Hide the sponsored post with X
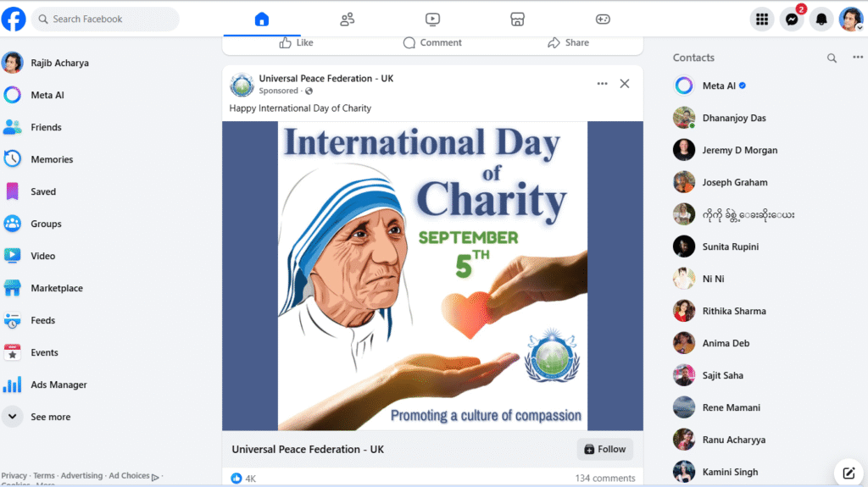The height and width of the screenshot is (487, 868). [625, 84]
